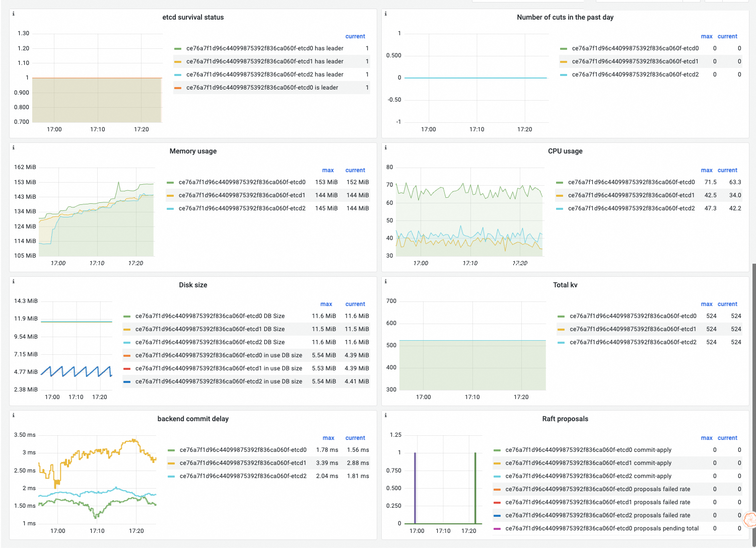The image size is (756, 548).
Task: Isolate etcd2 series in Number of cuts legend
Action: pos(635,74)
